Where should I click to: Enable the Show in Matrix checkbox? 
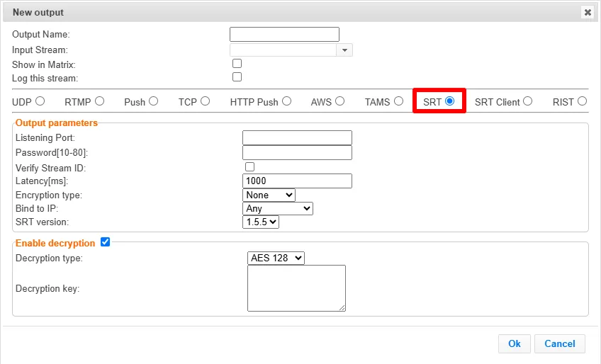(x=237, y=63)
